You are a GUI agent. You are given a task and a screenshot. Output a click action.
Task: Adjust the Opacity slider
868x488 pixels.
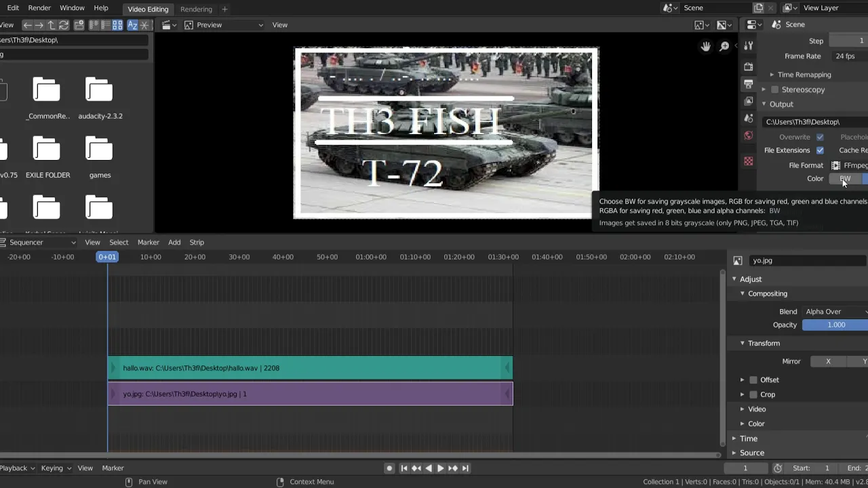point(835,325)
